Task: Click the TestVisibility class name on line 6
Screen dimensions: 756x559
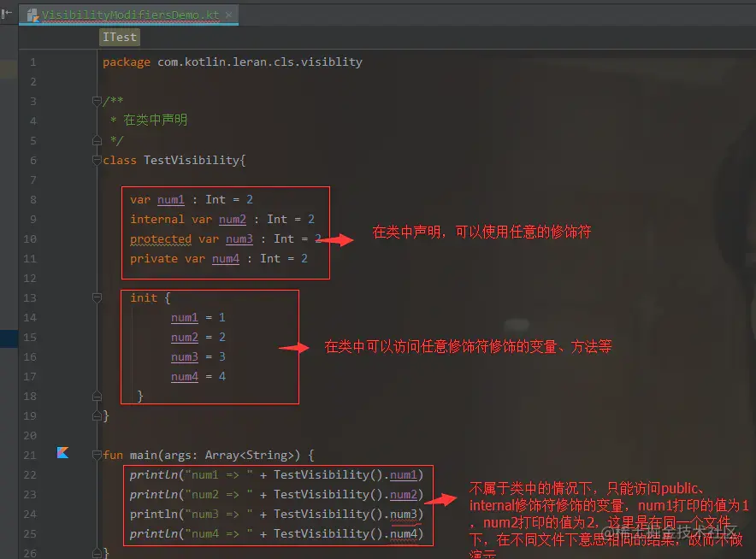Action: click(x=192, y=160)
